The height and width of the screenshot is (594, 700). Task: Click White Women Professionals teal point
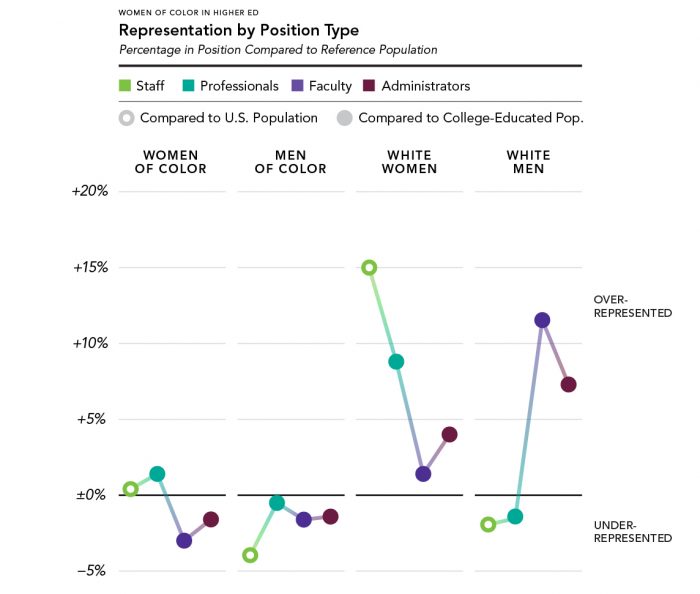[396, 362]
